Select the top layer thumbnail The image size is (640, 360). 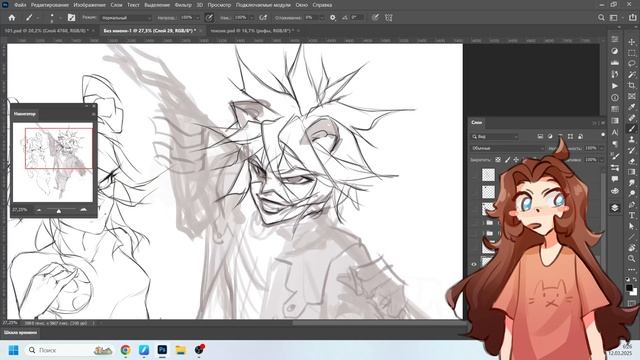click(488, 175)
